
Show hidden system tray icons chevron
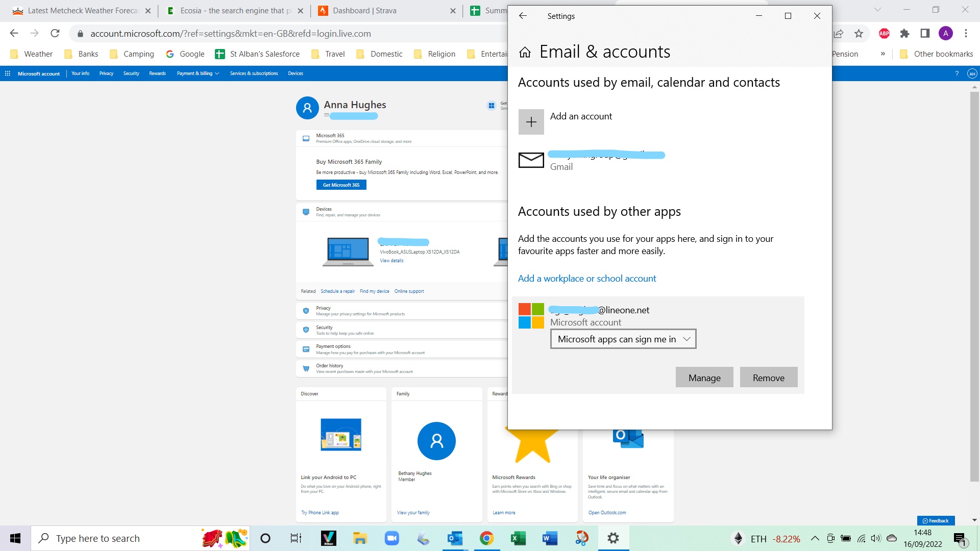(815, 538)
